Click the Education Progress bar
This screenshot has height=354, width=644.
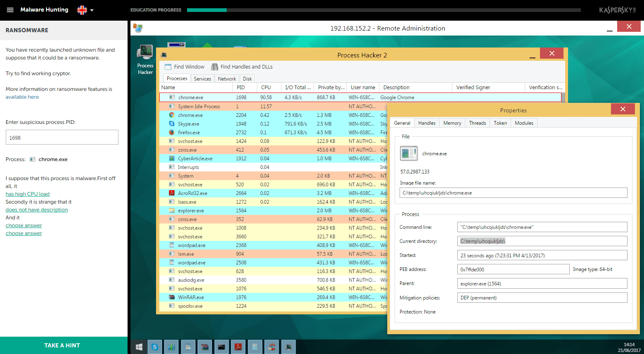pyautogui.click(x=384, y=10)
